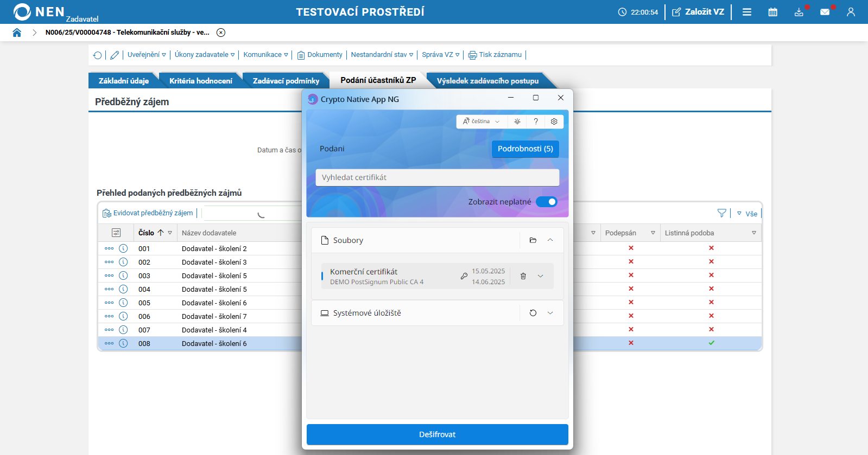Click the Podrobnosti (5) button
Image resolution: width=868 pixels, height=455 pixels.
point(525,149)
